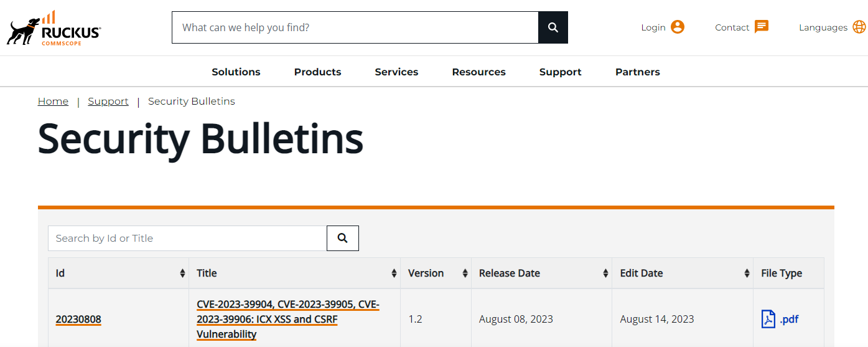
Task: Click the Contact chat bubble icon
Action: coord(762,27)
